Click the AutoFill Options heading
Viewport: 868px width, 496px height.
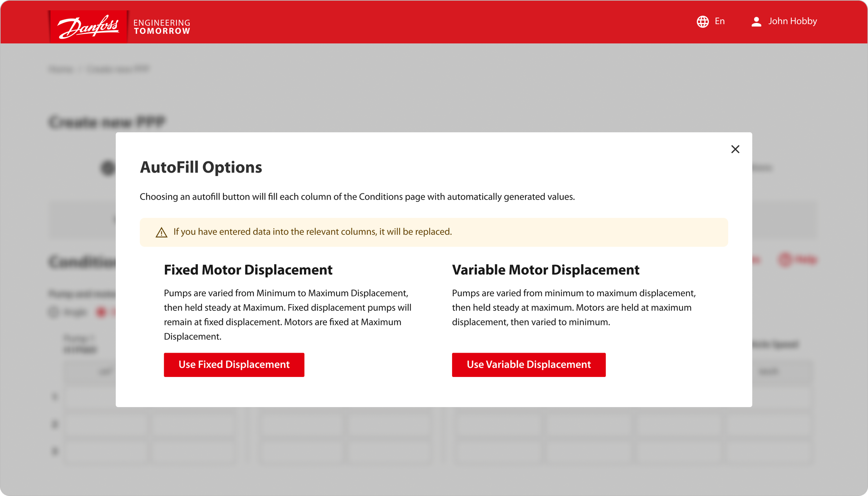point(201,167)
